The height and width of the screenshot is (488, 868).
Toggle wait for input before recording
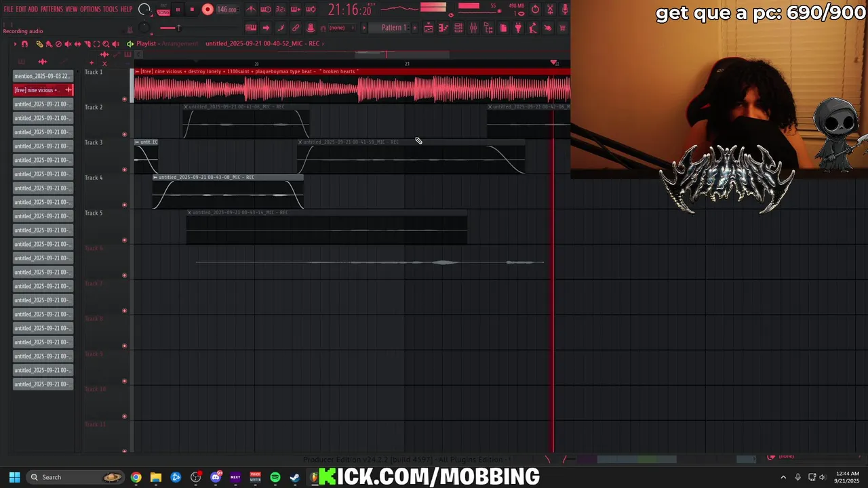coord(266,9)
